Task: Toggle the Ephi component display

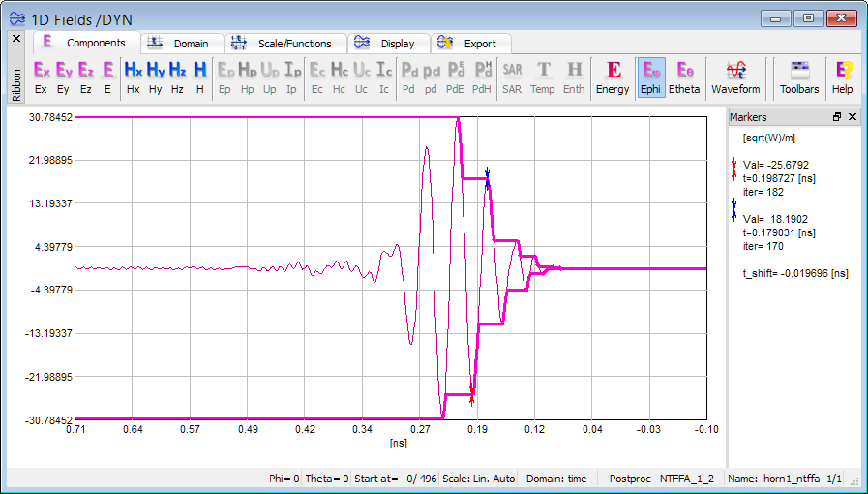Action: 651,77
